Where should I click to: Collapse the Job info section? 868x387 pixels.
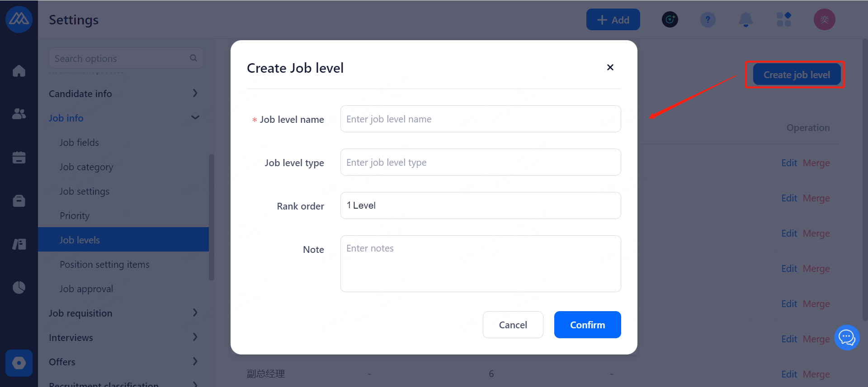coord(195,118)
